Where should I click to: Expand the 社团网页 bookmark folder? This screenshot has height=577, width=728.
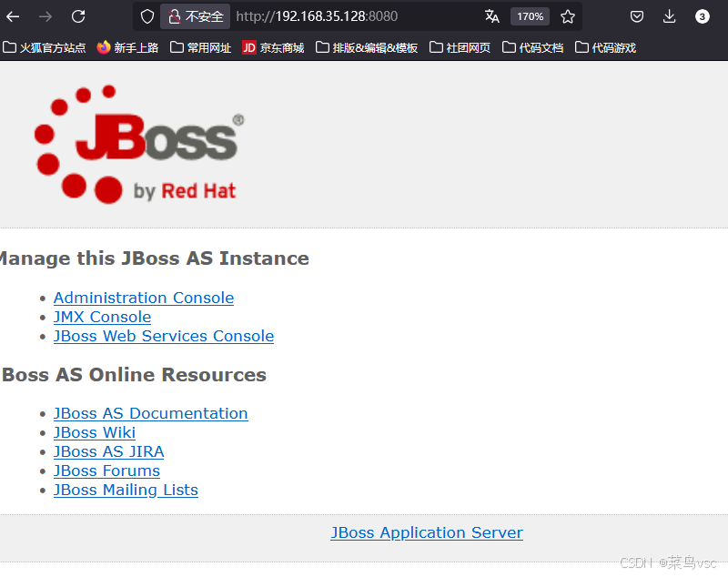pyautogui.click(x=460, y=47)
